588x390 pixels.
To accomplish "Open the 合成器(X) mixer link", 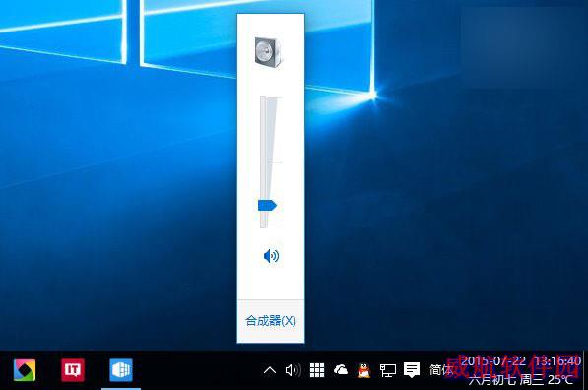I will [x=271, y=321].
